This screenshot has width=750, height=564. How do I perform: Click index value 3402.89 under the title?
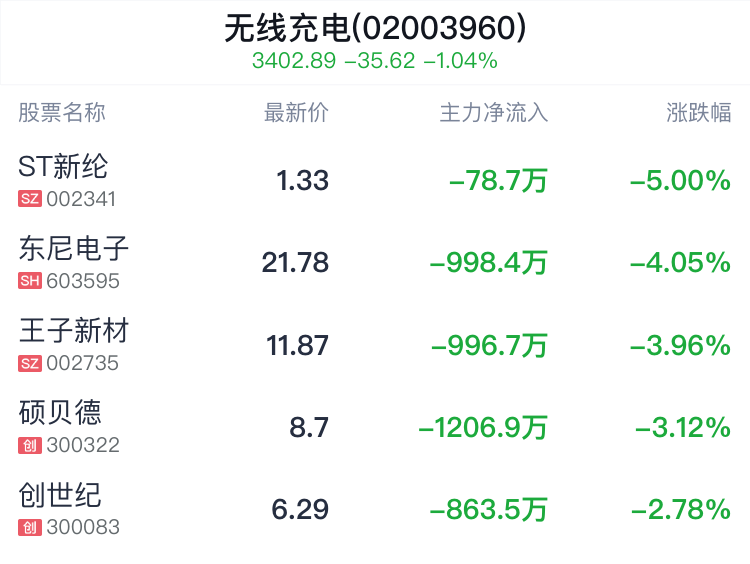coord(294,61)
